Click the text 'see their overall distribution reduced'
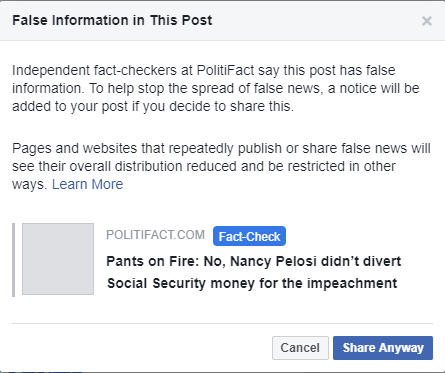This screenshot has height=373, width=445. (125, 166)
